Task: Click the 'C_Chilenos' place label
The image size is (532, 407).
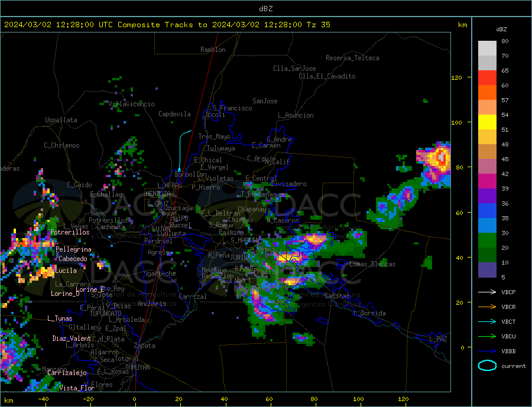Action: (x=61, y=145)
